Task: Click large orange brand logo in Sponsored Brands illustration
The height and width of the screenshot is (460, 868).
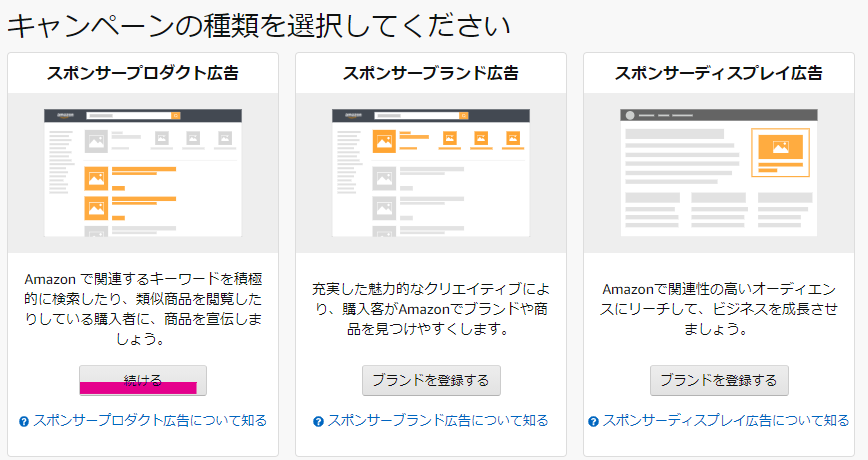Action: coord(385,141)
